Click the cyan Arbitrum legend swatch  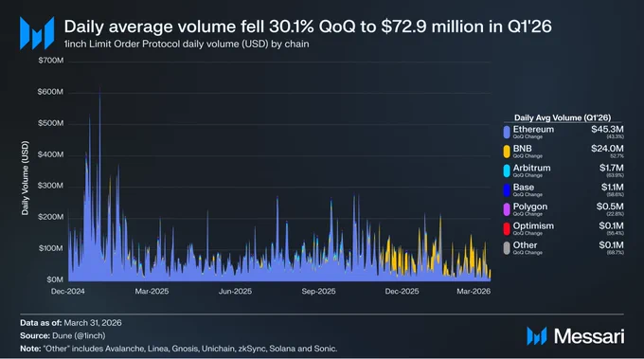pyautogui.click(x=507, y=171)
